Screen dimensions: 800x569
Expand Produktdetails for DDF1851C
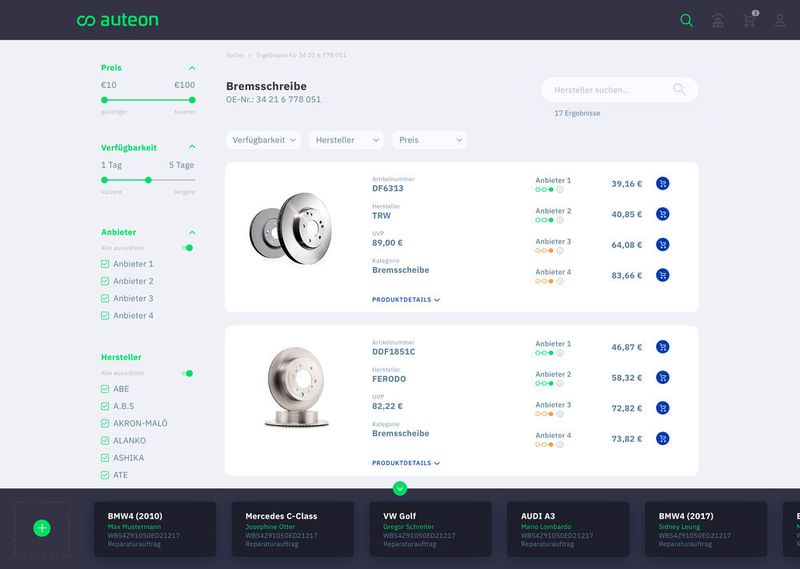coord(406,463)
